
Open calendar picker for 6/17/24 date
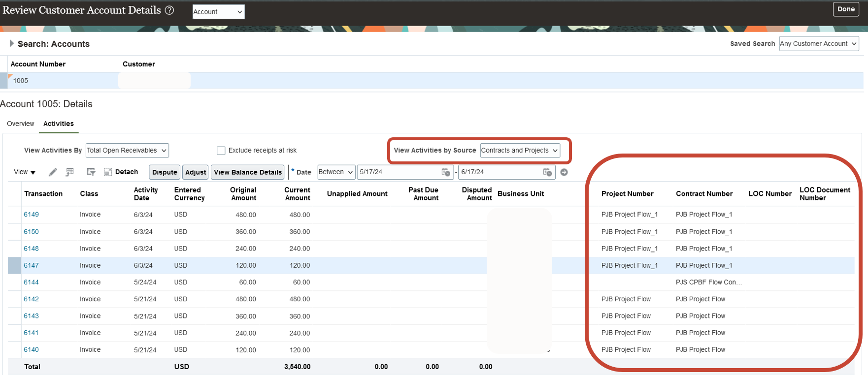point(547,172)
